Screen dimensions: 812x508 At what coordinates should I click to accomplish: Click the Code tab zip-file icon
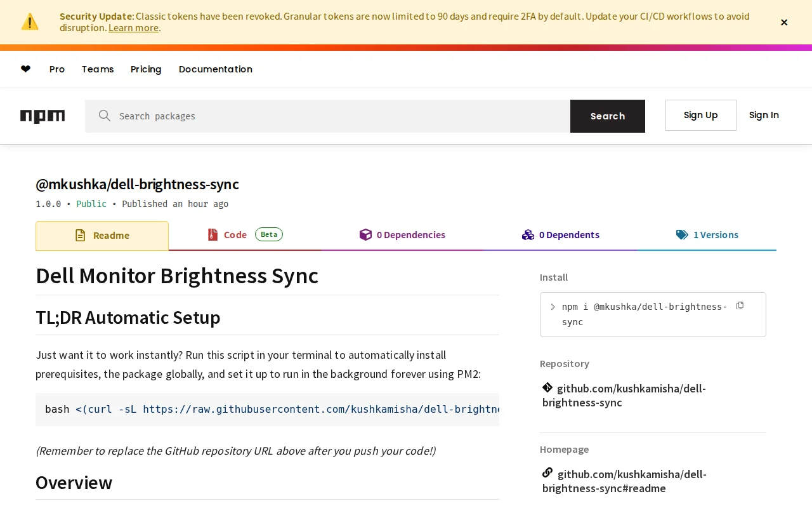tap(213, 234)
